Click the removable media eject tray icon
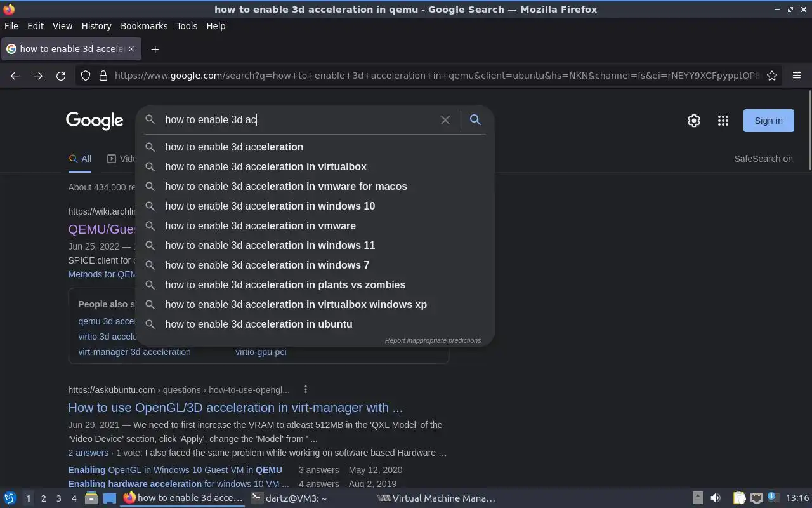812x508 pixels. coord(697,498)
